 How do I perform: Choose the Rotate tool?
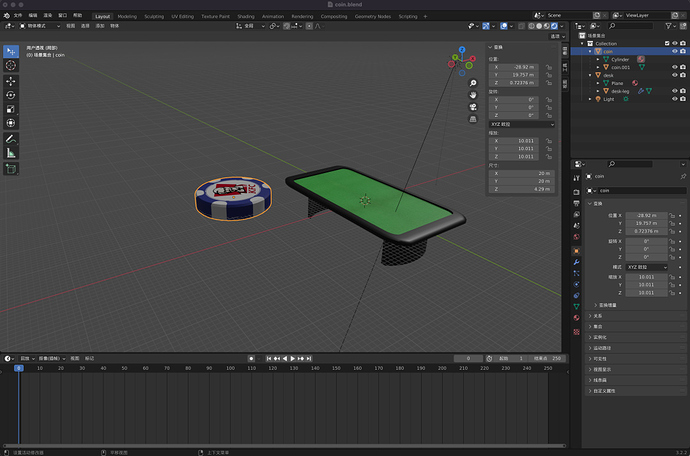tap(11, 95)
